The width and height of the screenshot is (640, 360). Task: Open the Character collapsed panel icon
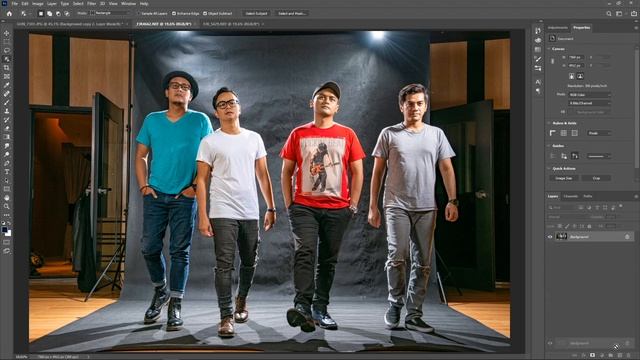click(538, 82)
